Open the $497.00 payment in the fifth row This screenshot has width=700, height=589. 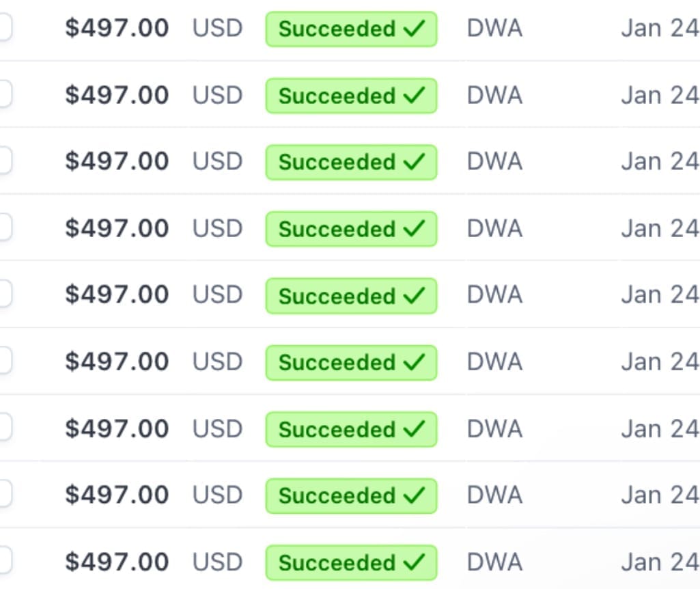pyautogui.click(x=117, y=294)
